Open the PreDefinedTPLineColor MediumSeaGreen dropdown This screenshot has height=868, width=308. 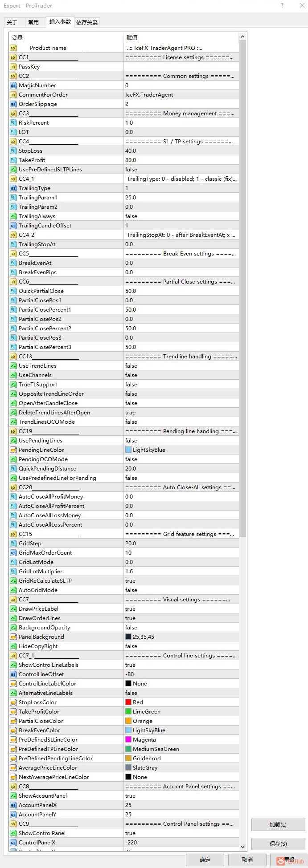pos(181,749)
